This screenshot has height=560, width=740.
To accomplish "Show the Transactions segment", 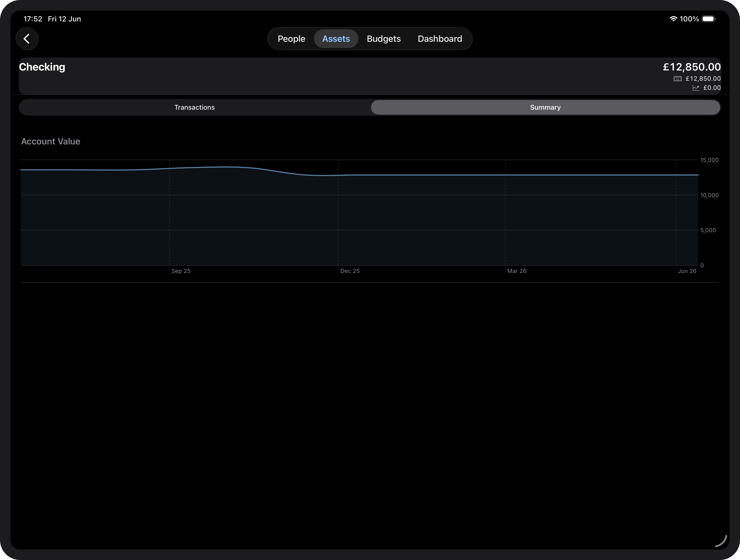I will [x=195, y=107].
